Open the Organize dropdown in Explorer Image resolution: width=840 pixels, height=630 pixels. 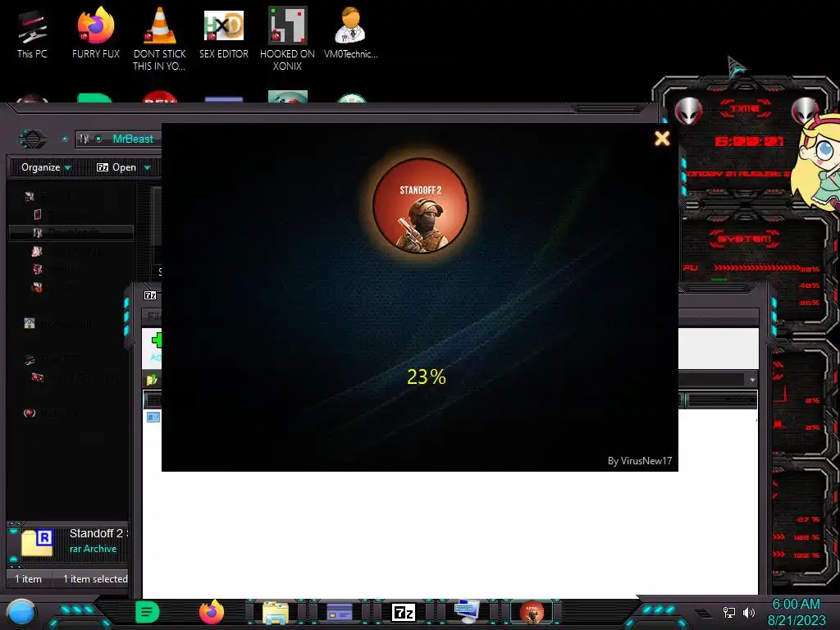pos(46,167)
